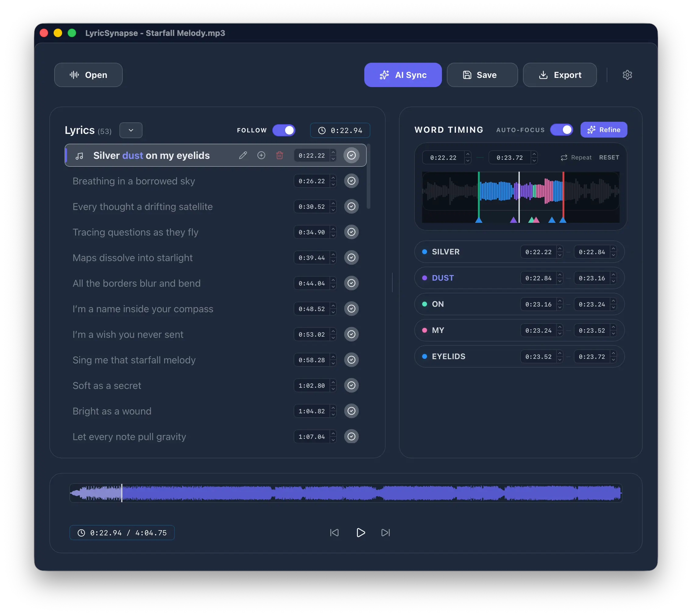Increment EYELIDS end time 0:23.72
Image resolution: width=692 pixels, height=616 pixels.
613,353
